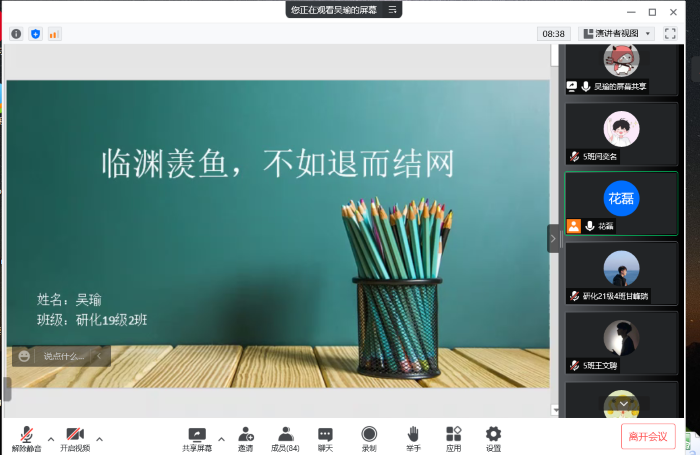Viewport: 700px width, 455px height.
Task: Open the menu on screen-viewing banner
Action: click(x=393, y=9)
